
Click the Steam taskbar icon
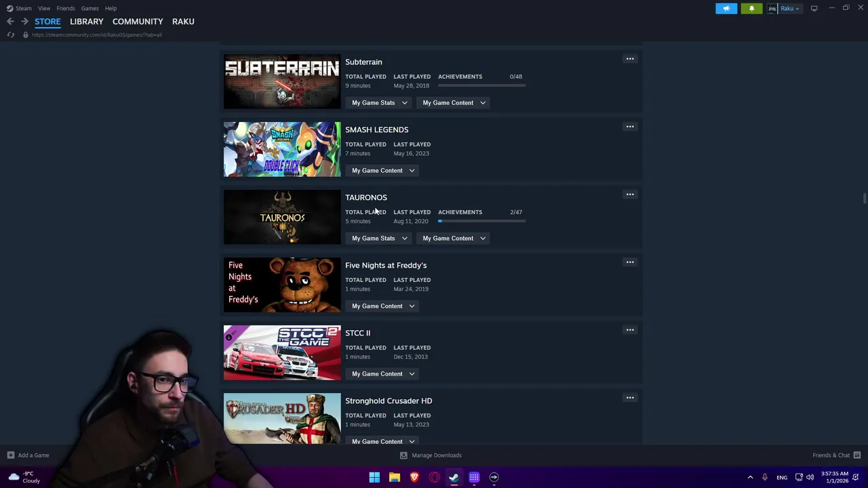point(454,477)
